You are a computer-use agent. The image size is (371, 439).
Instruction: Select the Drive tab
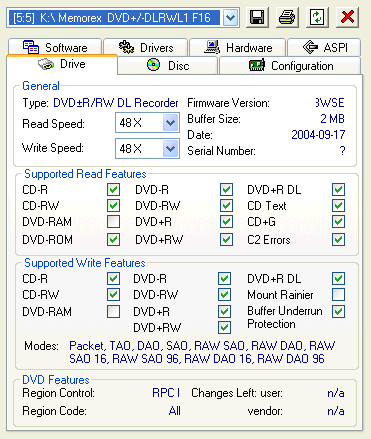coord(62,64)
